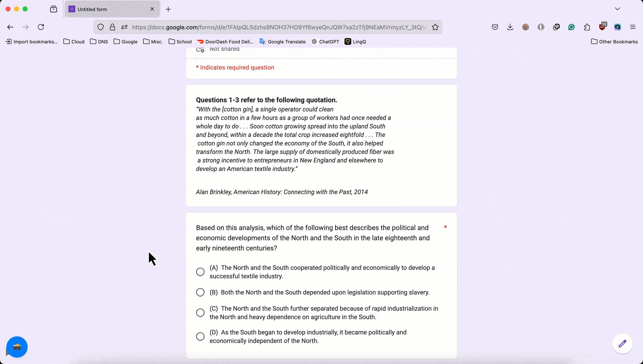
Task: Click the black swirl extension icon
Action: click(x=556, y=27)
